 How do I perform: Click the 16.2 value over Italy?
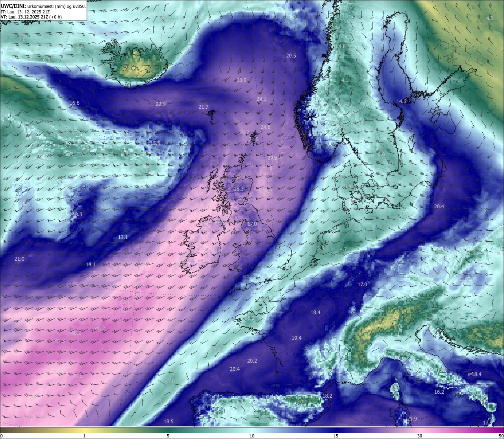pos(439,392)
